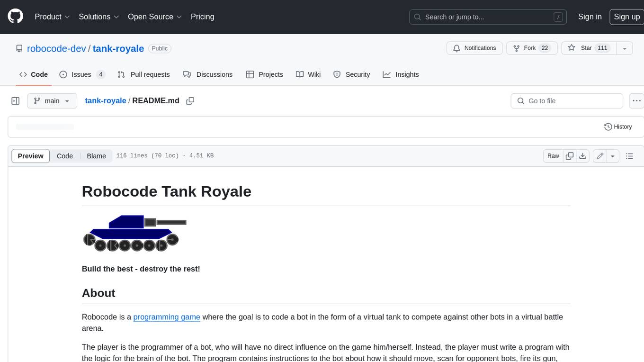Click the Notifications bell button
Image resolution: width=644 pixels, height=362 pixels.
[474, 48]
